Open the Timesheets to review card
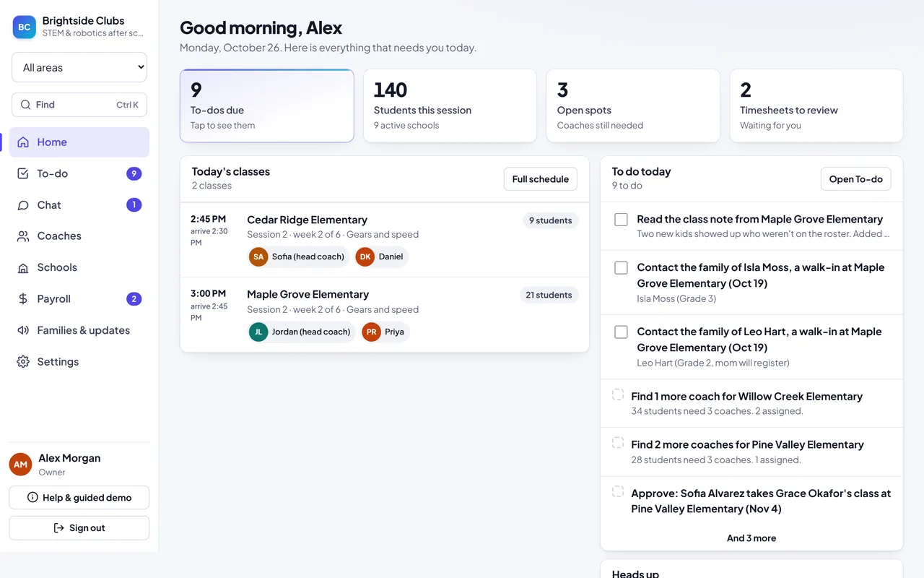 click(x=816, y=105)
